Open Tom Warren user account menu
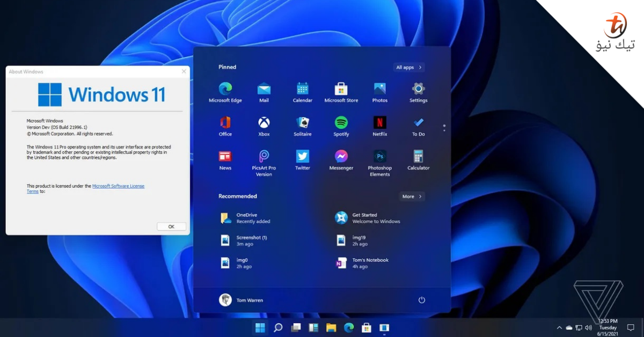 tap(241, 300)
